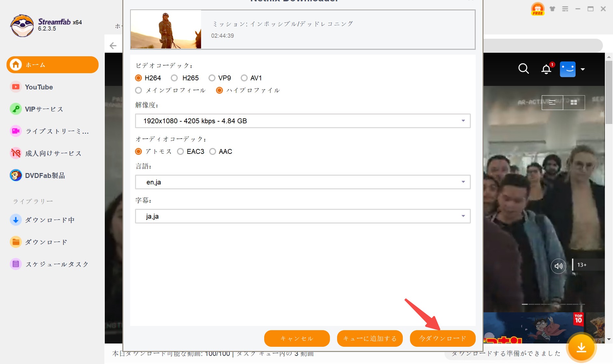The height and width of the screenshot is (364, 613).
Task: Select the H265 video codec
Action: 175,78
